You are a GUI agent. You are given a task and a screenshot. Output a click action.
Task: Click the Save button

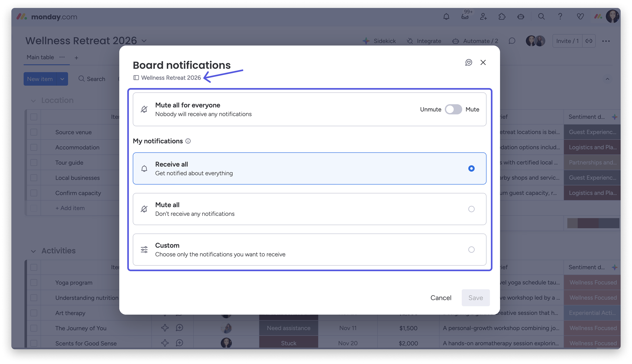click(x=475, y=298)
